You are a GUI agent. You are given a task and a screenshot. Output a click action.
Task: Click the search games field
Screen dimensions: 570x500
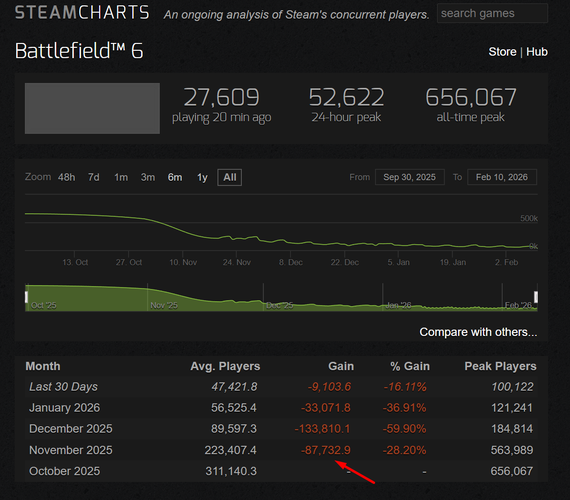492,13
